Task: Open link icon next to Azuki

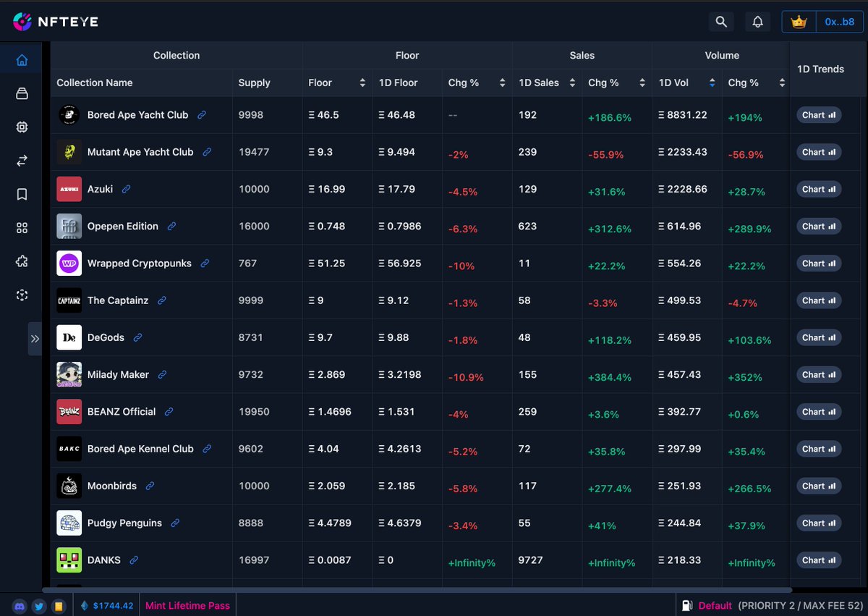Action: click(x=126, y=189)
